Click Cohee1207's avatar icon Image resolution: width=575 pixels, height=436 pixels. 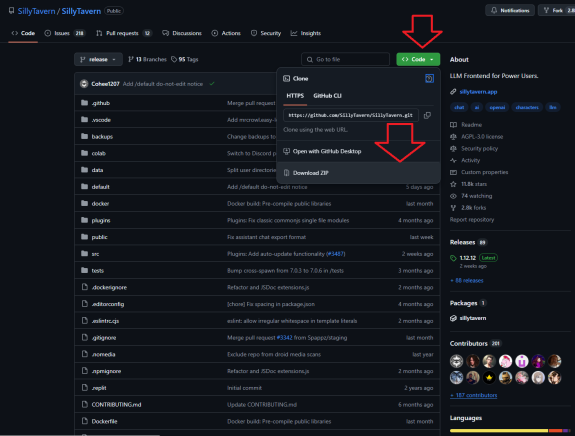pyautogui.click(x=84, y=84)
